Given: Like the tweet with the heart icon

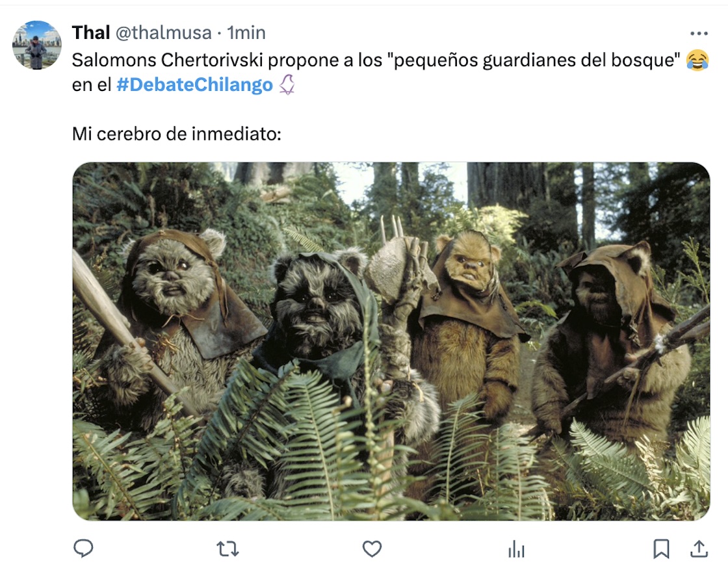Looking at the screenshot, I should click(x=372, y=549).
